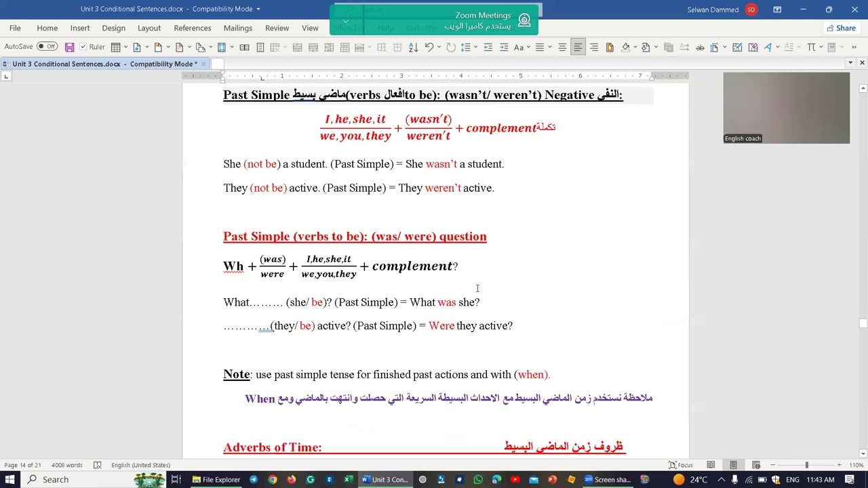This screenshot has height=488, width=868.
Task: Expand the Equation dropdown arrow
Action: (x=821, y=47)
